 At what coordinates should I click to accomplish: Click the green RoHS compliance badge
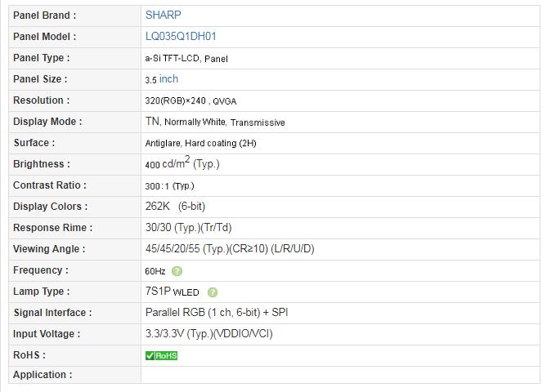coord(162,355)
